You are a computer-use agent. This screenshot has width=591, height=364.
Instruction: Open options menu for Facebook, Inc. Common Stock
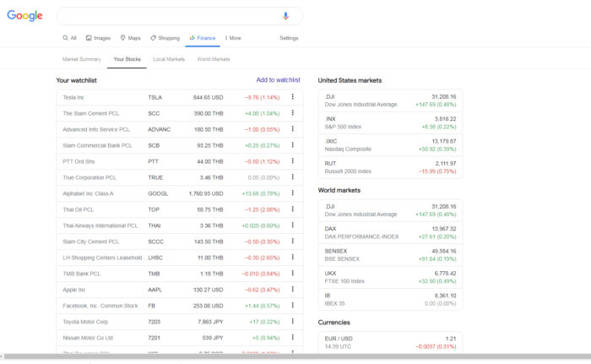292,306
